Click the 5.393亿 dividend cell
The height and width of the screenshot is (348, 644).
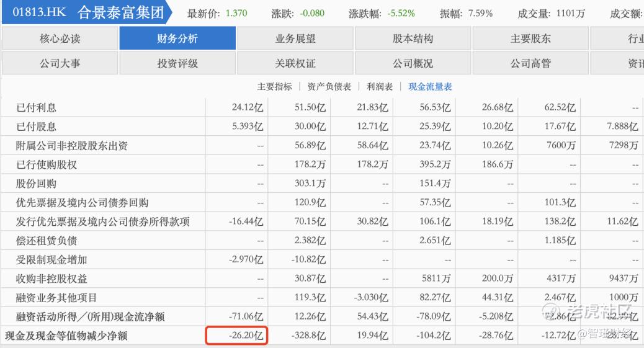[248, 127]
